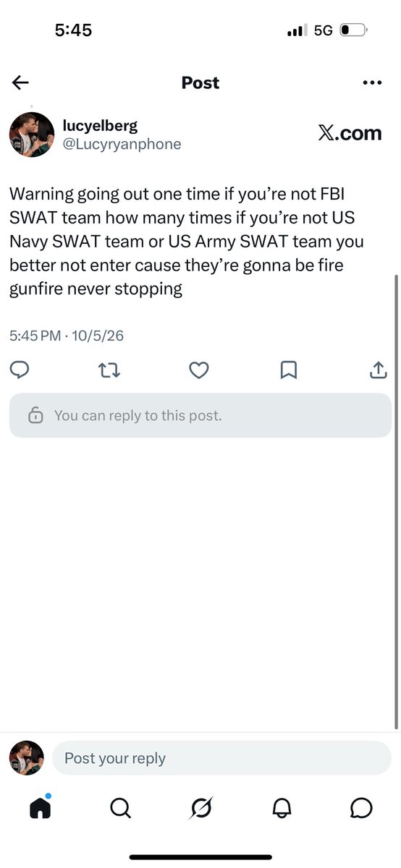401x868 pixels.
Task: Tap your avatar beside the reply box
Action: click(26, 758)
